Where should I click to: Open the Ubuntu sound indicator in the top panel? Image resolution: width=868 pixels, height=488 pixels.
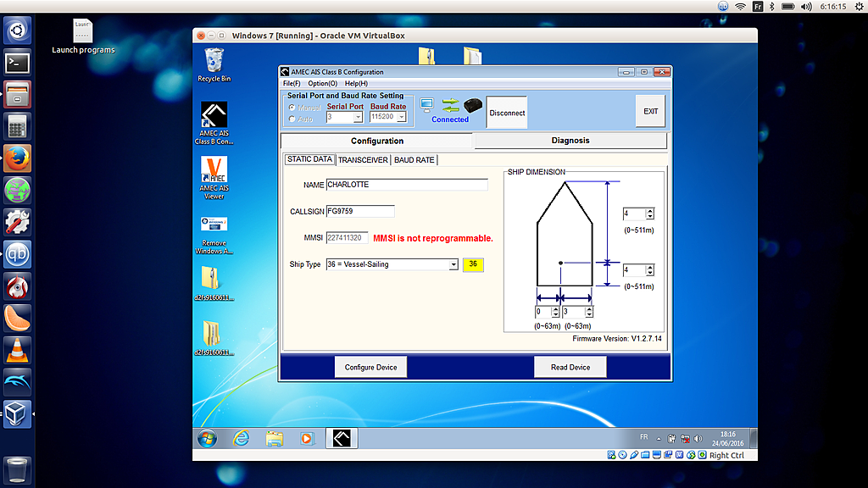point(807,7)
